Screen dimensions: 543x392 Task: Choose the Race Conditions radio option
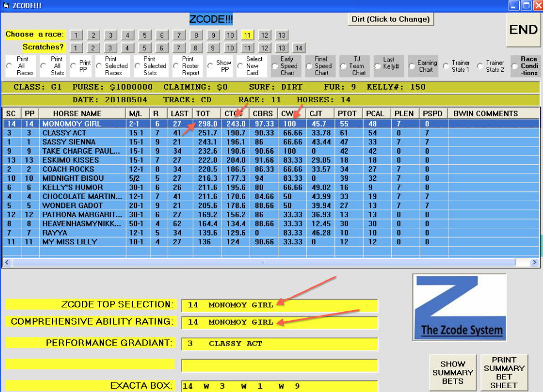[515, 66]
